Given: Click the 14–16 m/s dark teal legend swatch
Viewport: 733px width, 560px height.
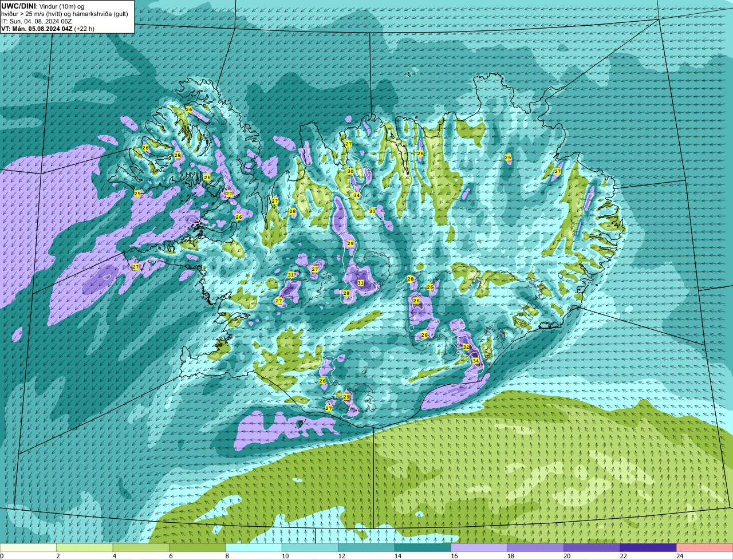Looking at the screenshot, I should 424,547.
